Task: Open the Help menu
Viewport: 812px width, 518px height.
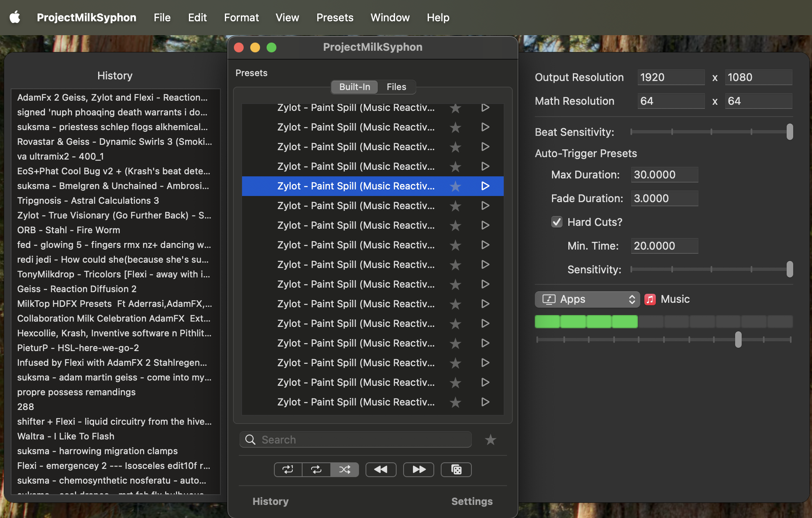Action: (438, 18)
